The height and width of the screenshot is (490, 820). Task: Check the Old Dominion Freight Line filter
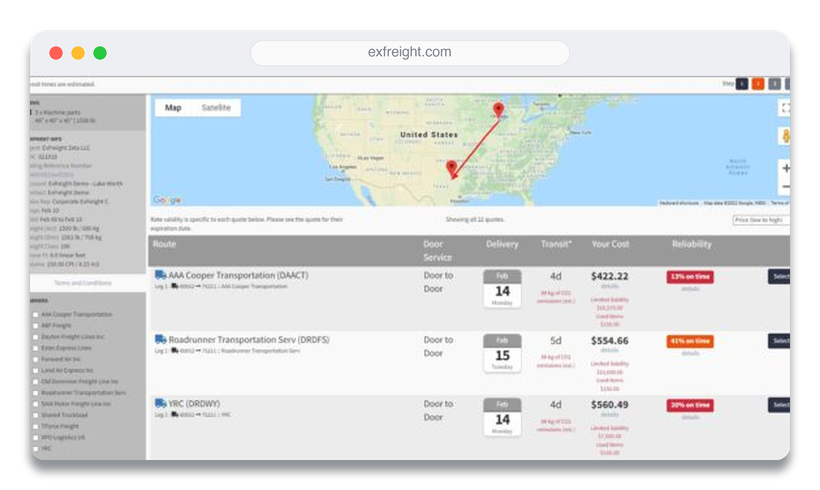pyautogui.click(x=36, y=382)
